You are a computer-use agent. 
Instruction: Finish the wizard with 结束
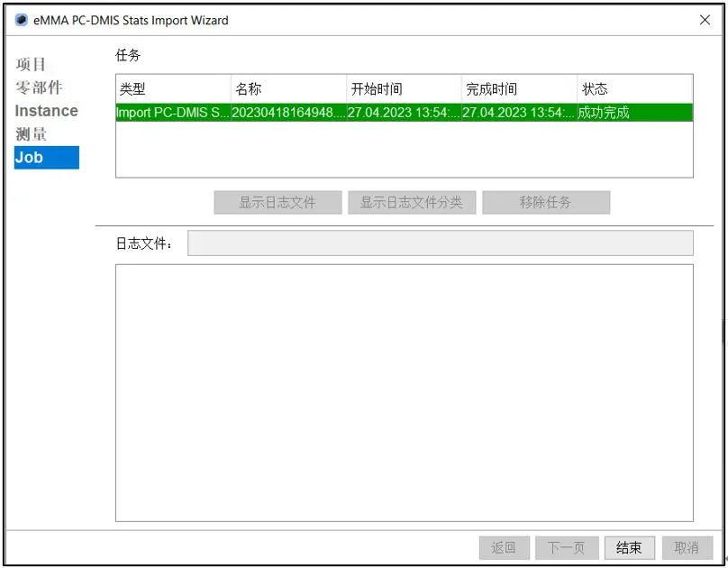point(630,548)
